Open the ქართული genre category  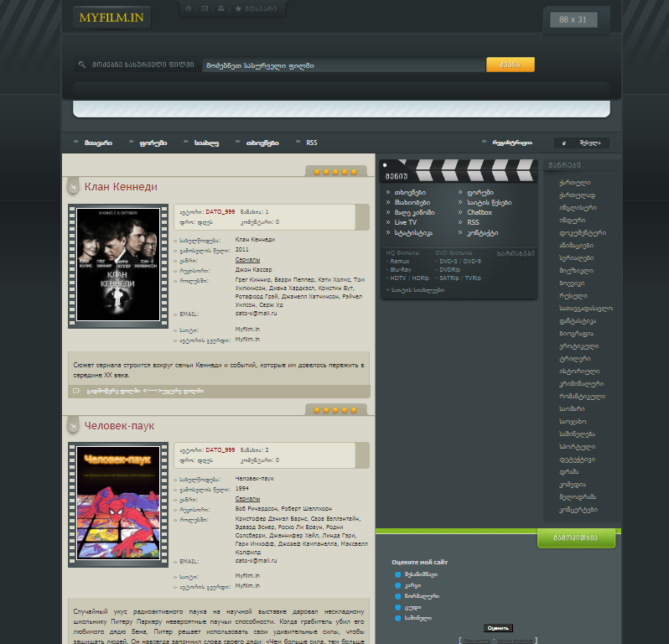[x=575, y=183]
